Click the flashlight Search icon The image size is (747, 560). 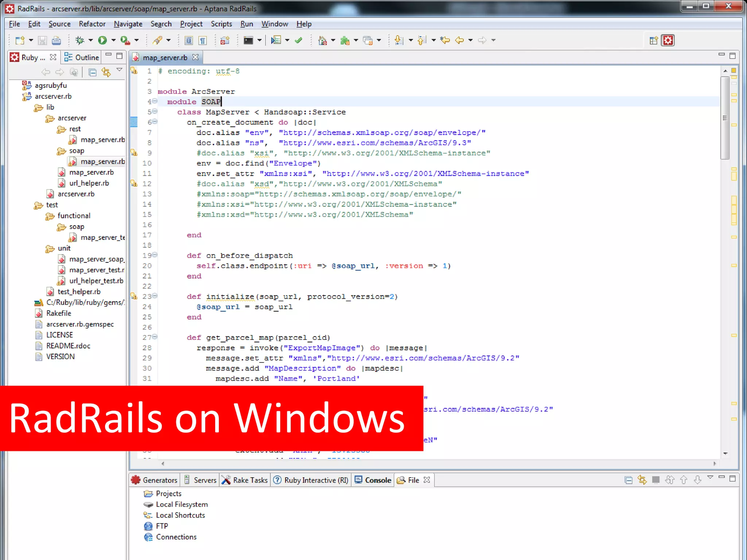point(158,40)
